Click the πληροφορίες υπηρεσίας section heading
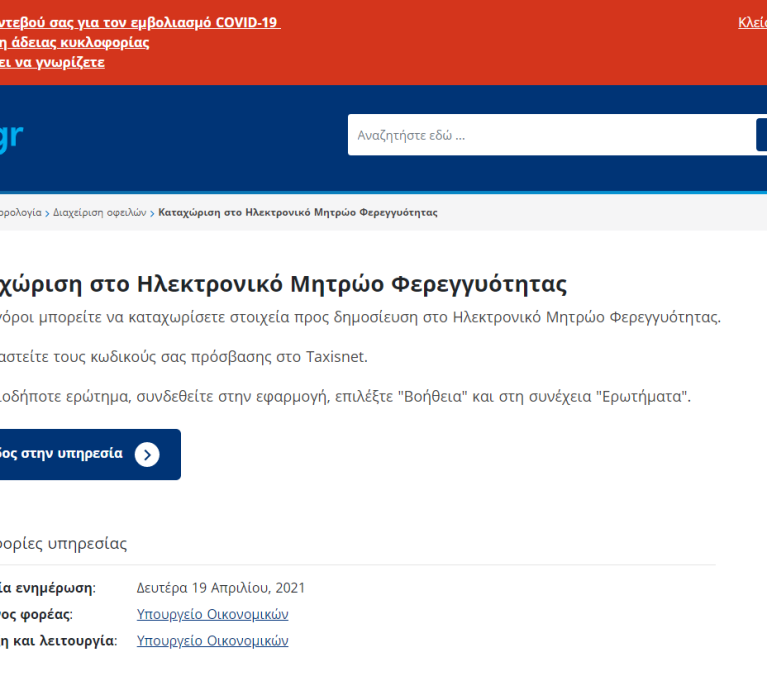The image size is (767, 700). click(x=64, y=543)
